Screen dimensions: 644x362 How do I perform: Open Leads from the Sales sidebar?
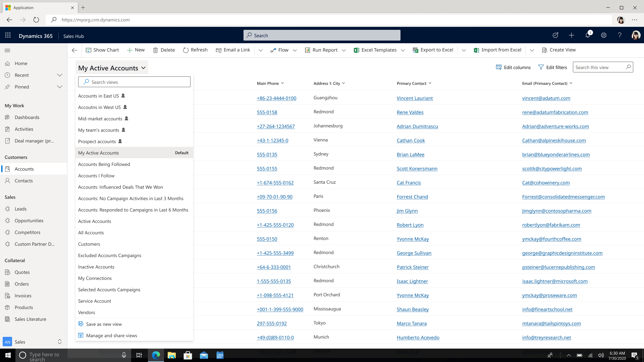coord(20,208)
